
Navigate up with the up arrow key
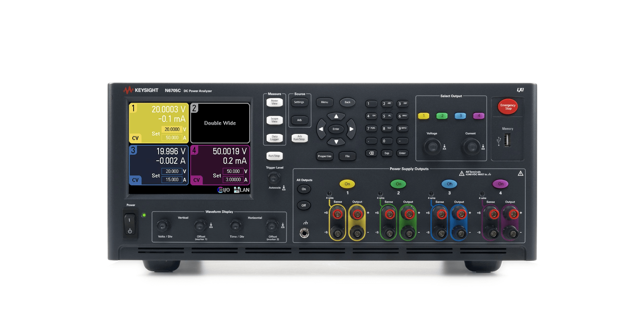coord(336,116)
